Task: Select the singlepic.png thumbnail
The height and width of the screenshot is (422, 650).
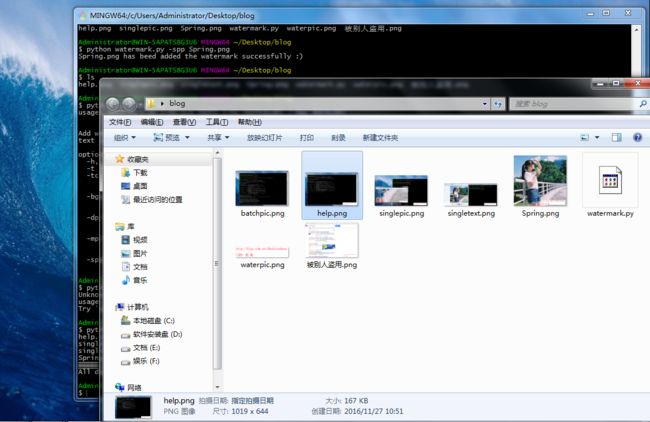Action: point(401,191)
